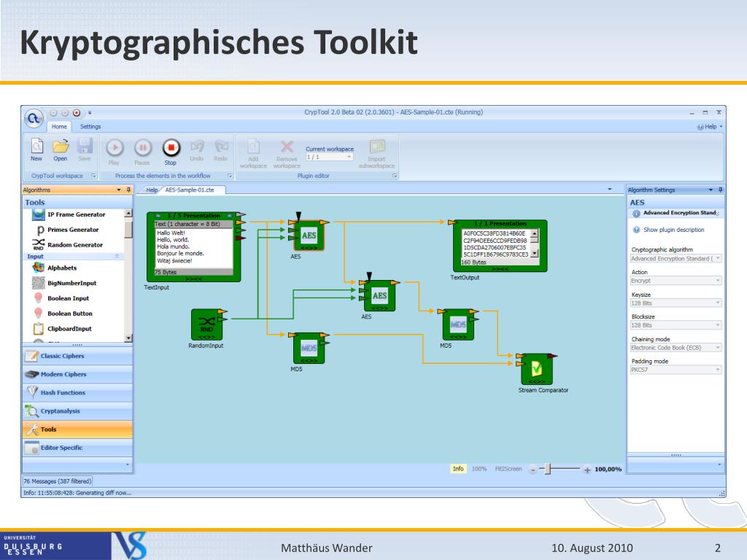Click the CrypTool application orb button
The height and width of the screenshot is (560, 747).
(34, 118)
